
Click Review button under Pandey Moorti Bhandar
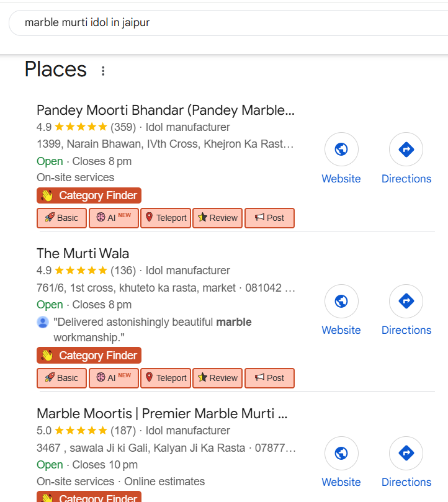(218, 218)
